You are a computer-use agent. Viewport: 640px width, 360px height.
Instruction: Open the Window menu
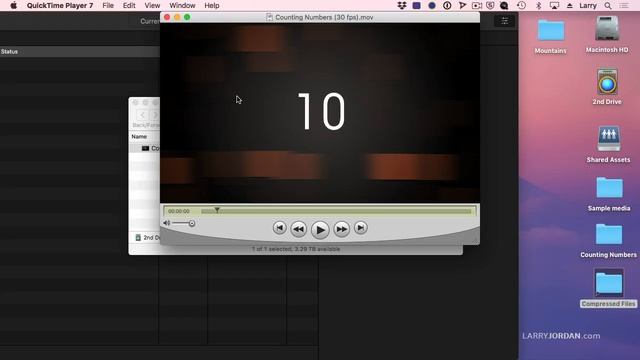182,6
